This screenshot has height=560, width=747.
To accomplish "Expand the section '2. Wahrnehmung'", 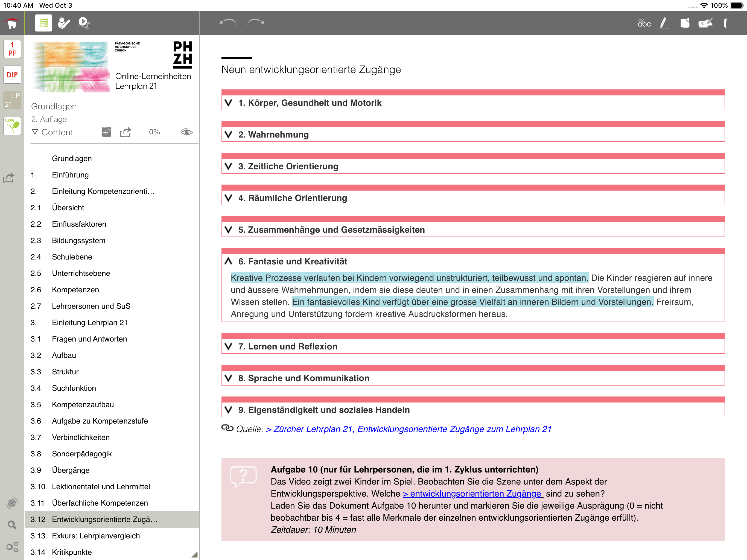I will pos(228,134).
